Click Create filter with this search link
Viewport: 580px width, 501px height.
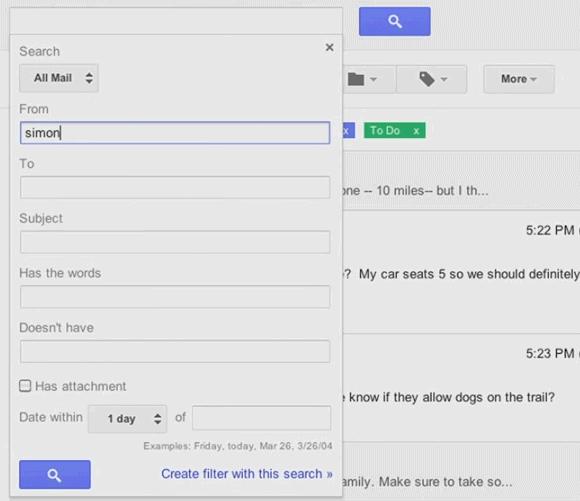click(x=247, y=474)
